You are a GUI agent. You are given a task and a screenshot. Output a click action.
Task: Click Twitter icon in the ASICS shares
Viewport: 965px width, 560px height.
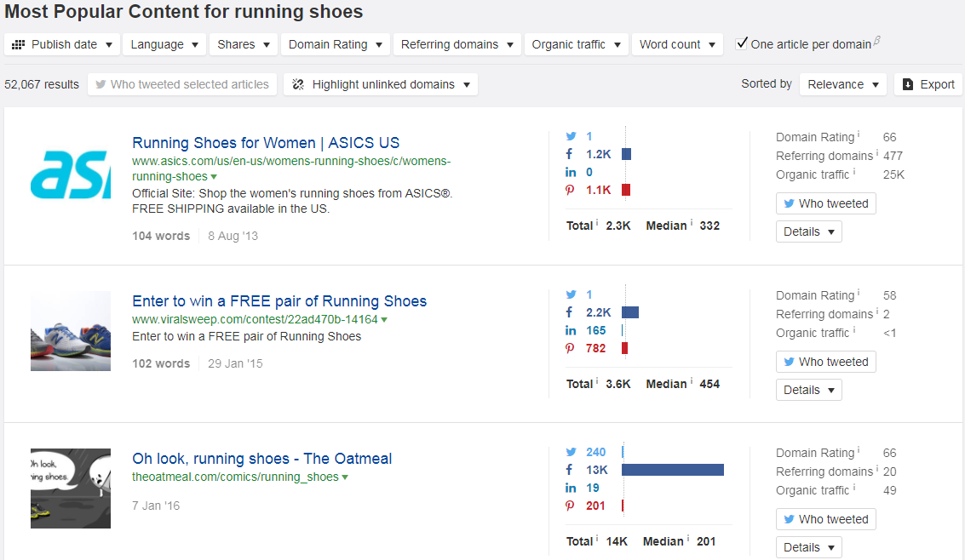tap(572, 136)
